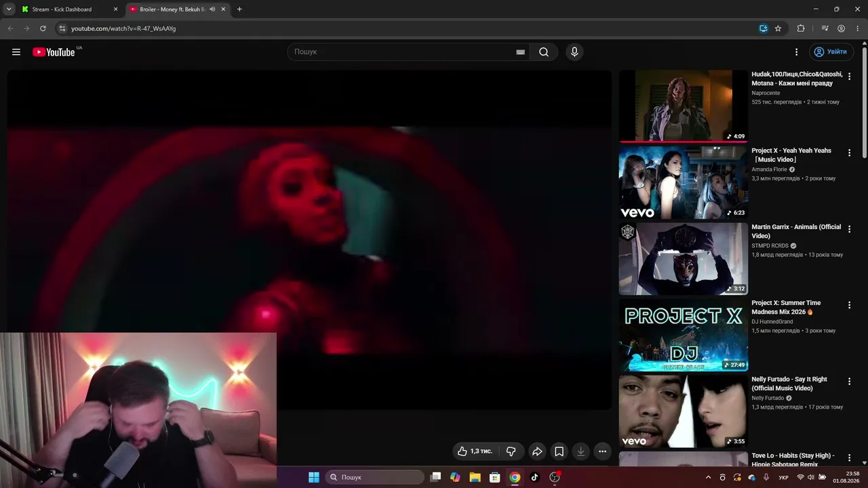Open Copilot from the taskbar
The image size is (868, 488).
455,477
